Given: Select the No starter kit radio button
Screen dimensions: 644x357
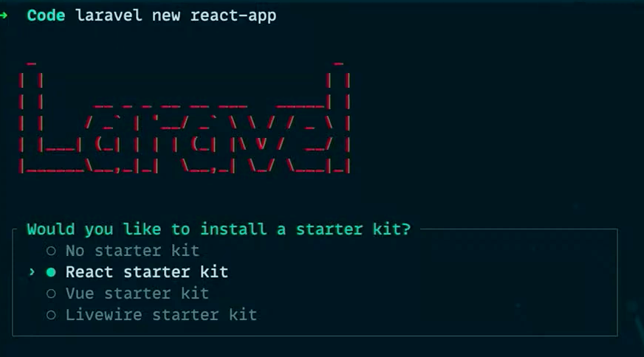Looking at the screenshot, I should [x=51, y=251].
